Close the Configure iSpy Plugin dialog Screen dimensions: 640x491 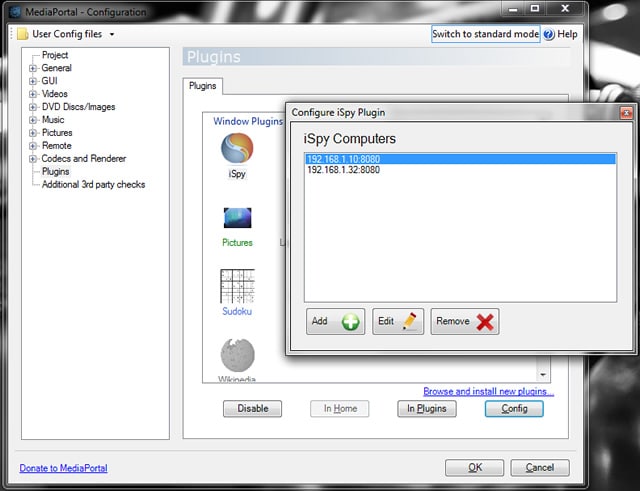pos(626,112)
